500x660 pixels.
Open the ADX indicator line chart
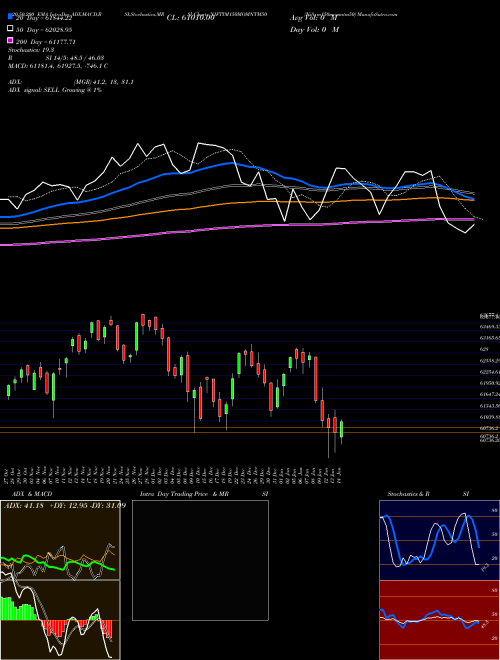60,540
